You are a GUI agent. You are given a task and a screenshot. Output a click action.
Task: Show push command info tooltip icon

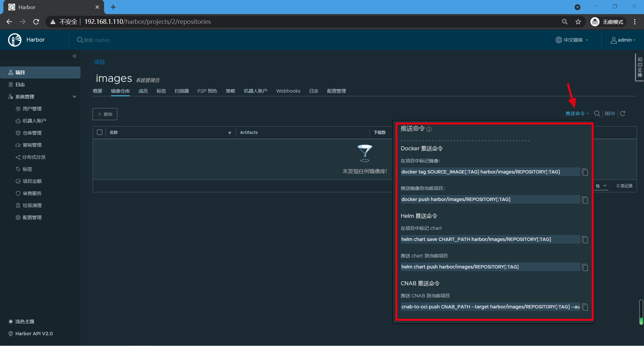point(429,129)
